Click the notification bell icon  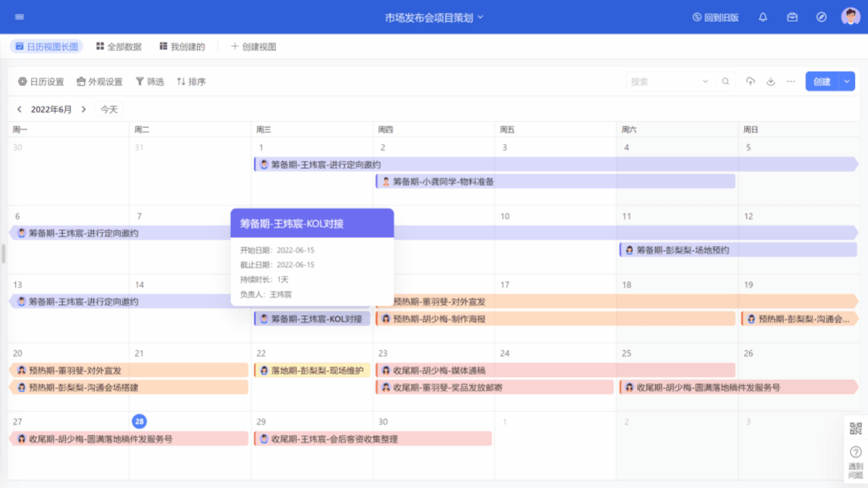(x=763, y=17)
